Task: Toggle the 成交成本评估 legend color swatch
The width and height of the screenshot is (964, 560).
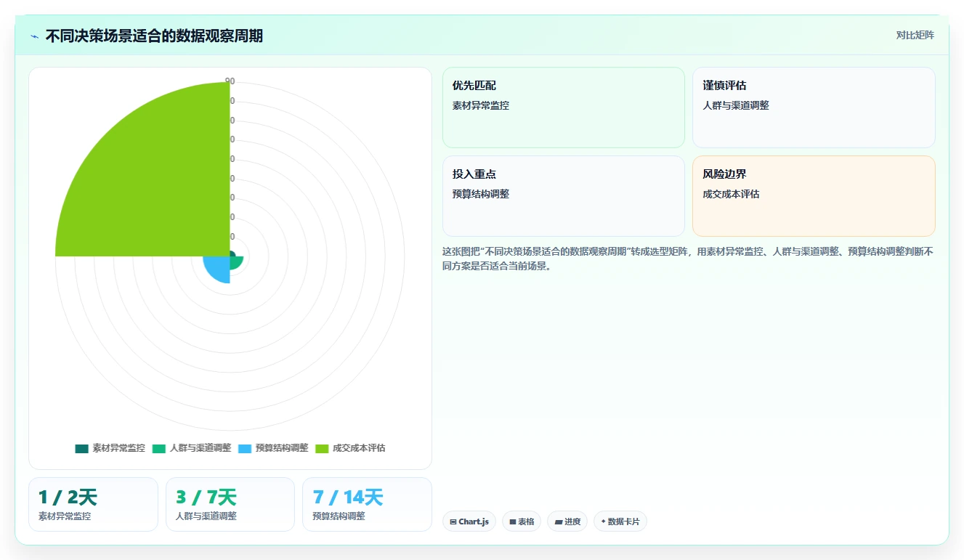Action: click(x=323, y=448)
